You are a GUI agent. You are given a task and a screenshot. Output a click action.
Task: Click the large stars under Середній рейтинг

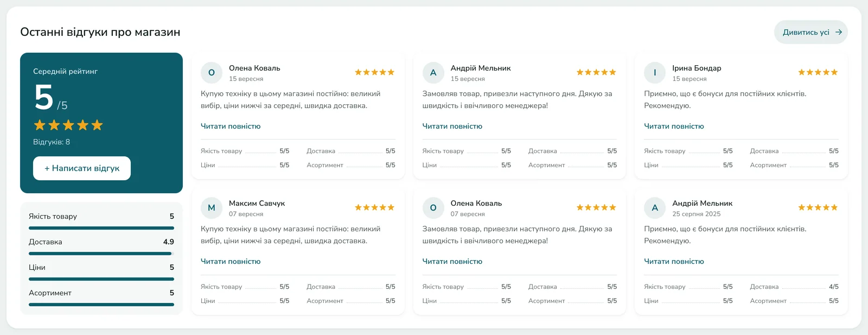click(x=68, y=125)
